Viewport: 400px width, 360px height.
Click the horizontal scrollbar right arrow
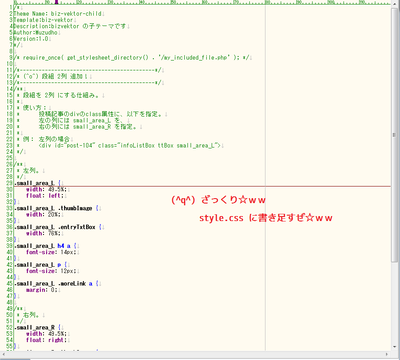coord(388,354)
